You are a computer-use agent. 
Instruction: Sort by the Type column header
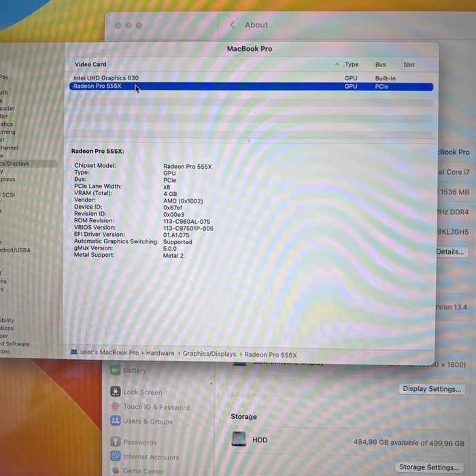(x=352, y=65)
